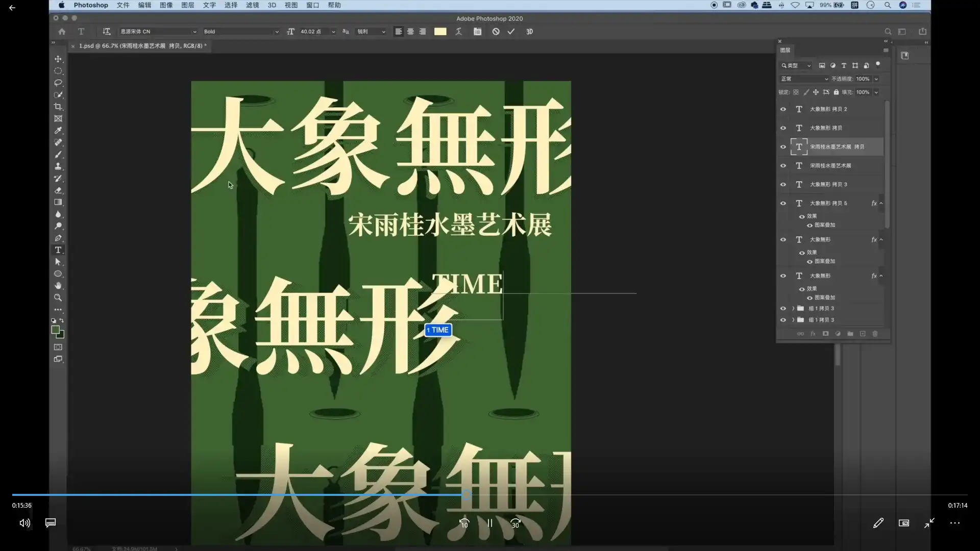Select the Zoom tool
This screenshot has width=980, height=551.
click(x=58, y=297)
